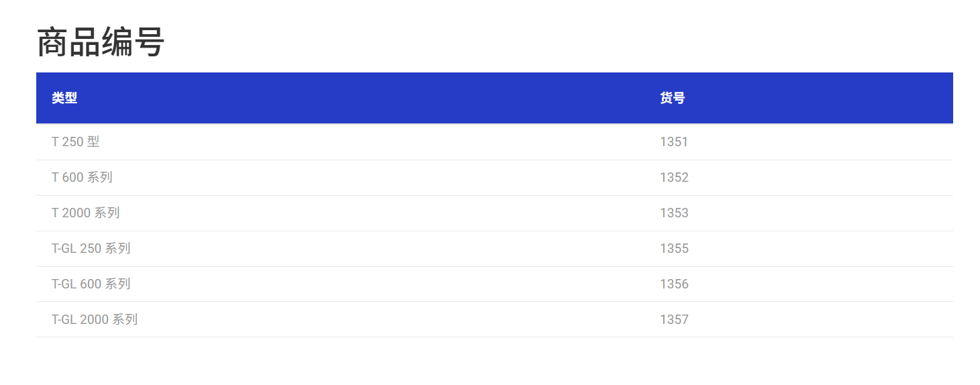This screenshot has height=385, width=980.
Task: Click 系列 text in T-GL 250 row
Action: point(117,248)
